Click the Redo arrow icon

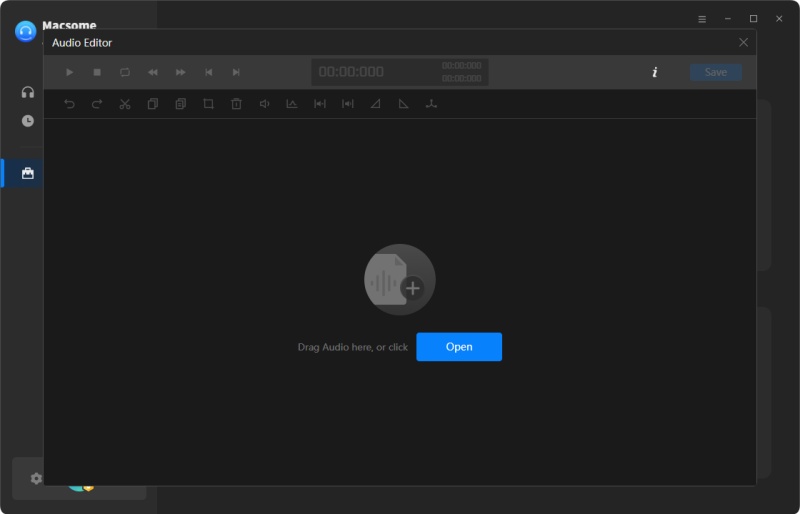click(97, 104)
